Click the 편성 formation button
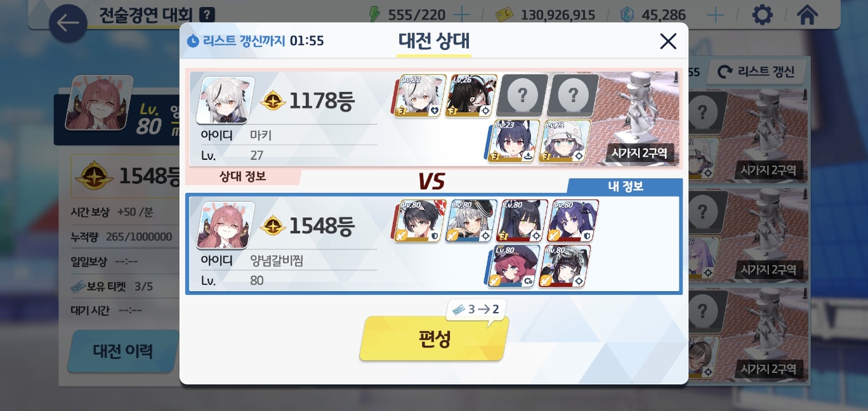The height and width of the screenshot is (411, 868). coord(435,339)
